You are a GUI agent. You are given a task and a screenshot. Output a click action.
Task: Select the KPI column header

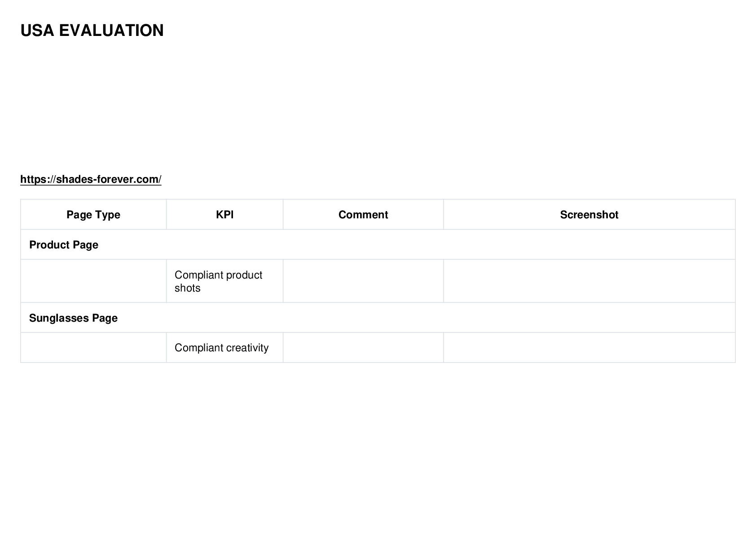point(224,215)
